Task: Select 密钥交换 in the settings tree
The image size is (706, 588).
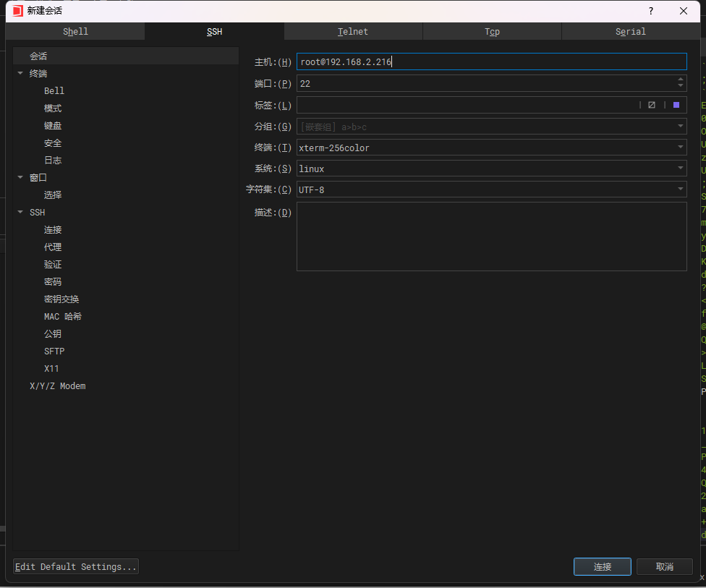Action: pos(61,299)
